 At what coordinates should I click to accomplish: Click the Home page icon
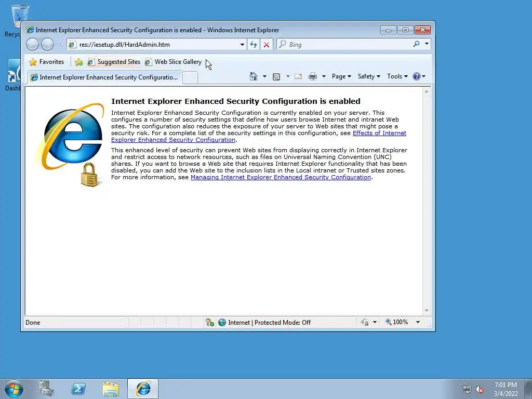pos(254,76)
